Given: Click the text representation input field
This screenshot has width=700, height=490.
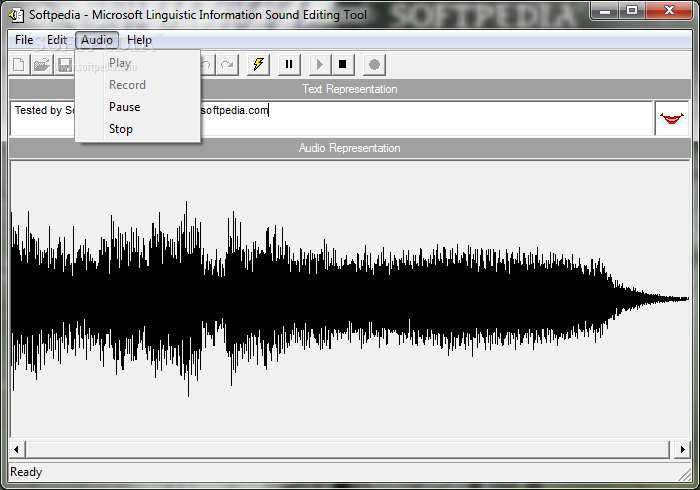Looking at the screenshot, I should (x=331, y=119).
